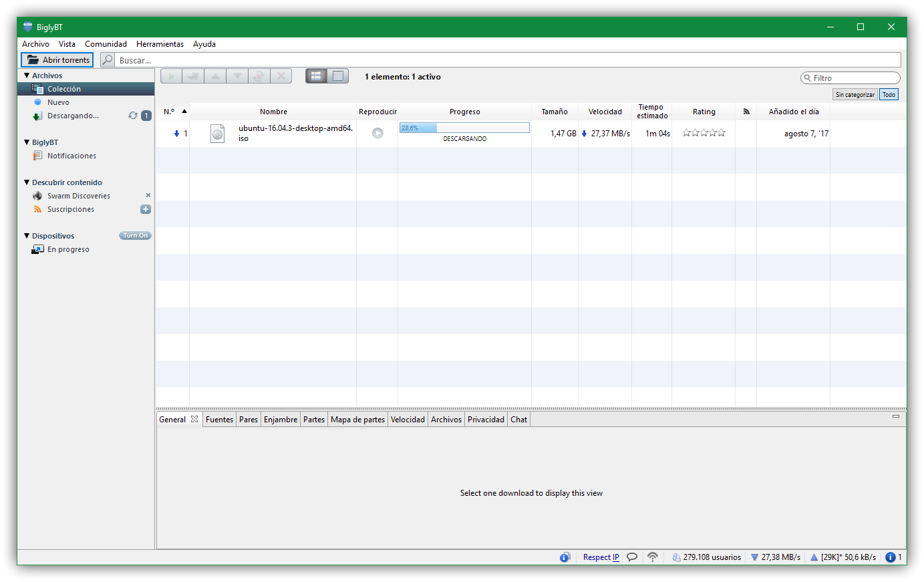Collapse the BiglyBT sidebar section
Screen dimensions: 924x582
tap(27, 142)
